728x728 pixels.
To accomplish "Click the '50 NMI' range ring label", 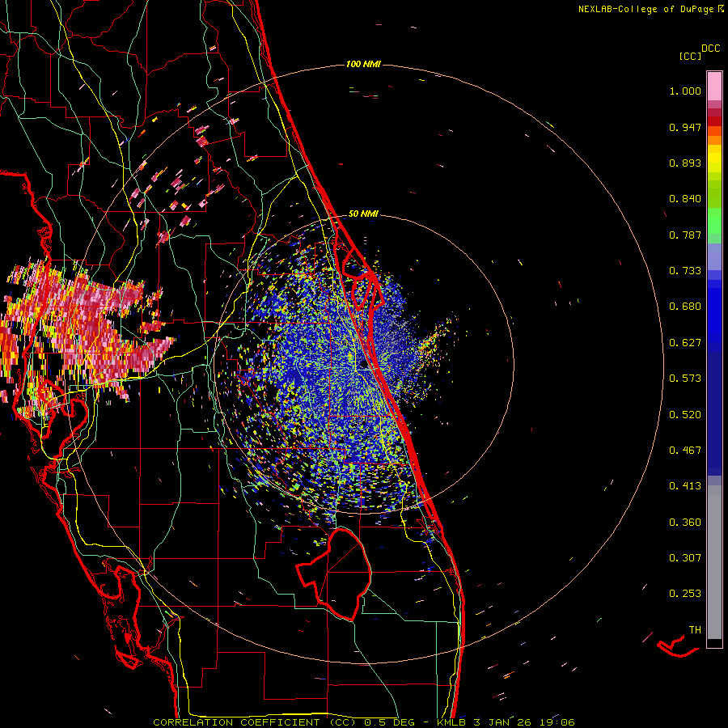I will 363,214.
